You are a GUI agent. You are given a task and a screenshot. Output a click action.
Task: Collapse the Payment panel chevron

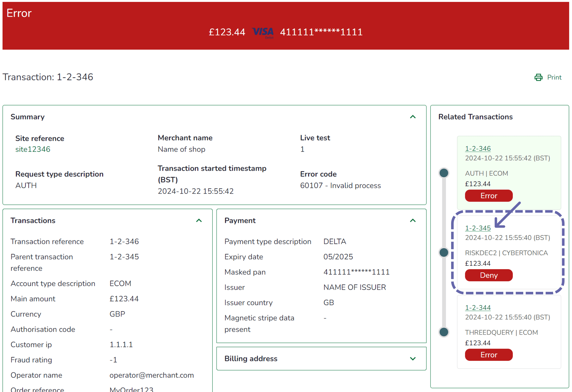(x=413, y=221)
